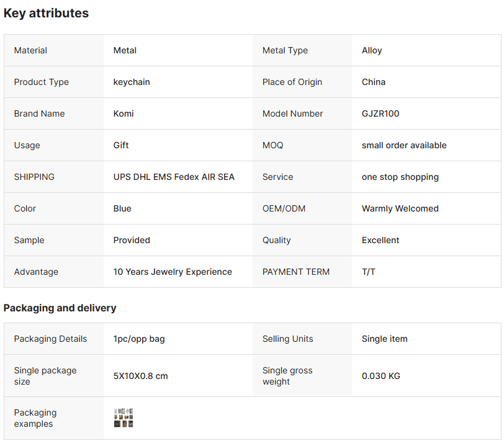Click the Color value Blue

pos(122,208)
